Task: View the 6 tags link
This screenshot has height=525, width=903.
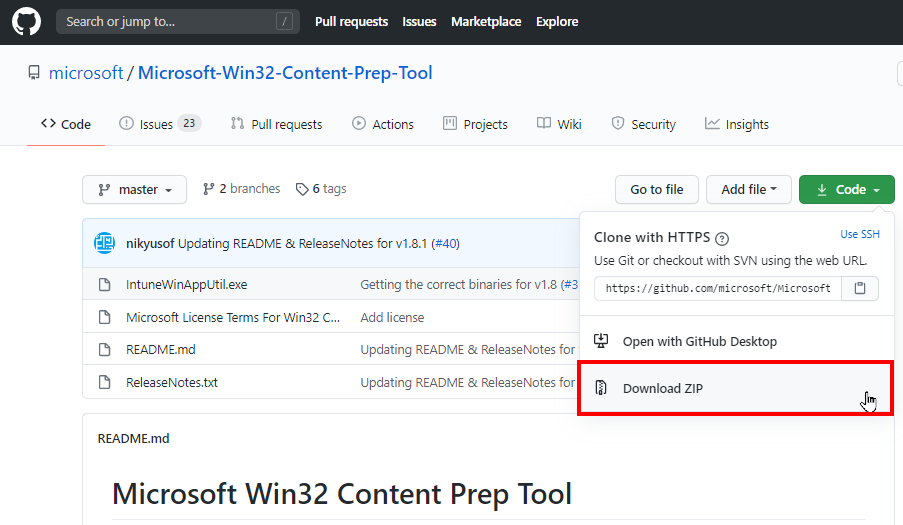Action: pos(321,189)
